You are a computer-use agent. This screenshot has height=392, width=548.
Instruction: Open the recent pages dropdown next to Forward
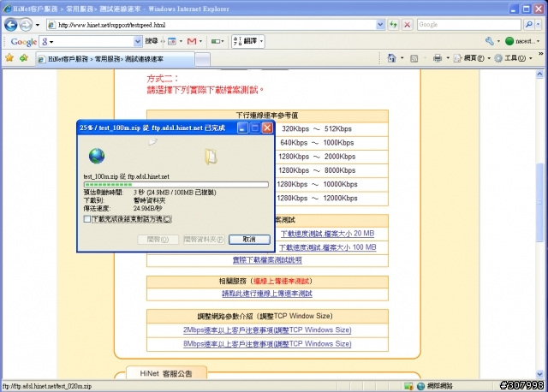pos(38,25)
